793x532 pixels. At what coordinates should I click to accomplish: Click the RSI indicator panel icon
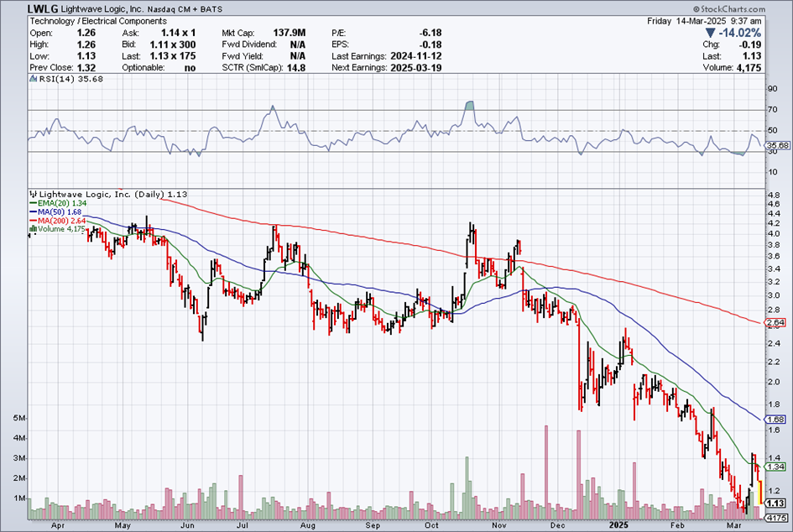click(x=34, y=79)
